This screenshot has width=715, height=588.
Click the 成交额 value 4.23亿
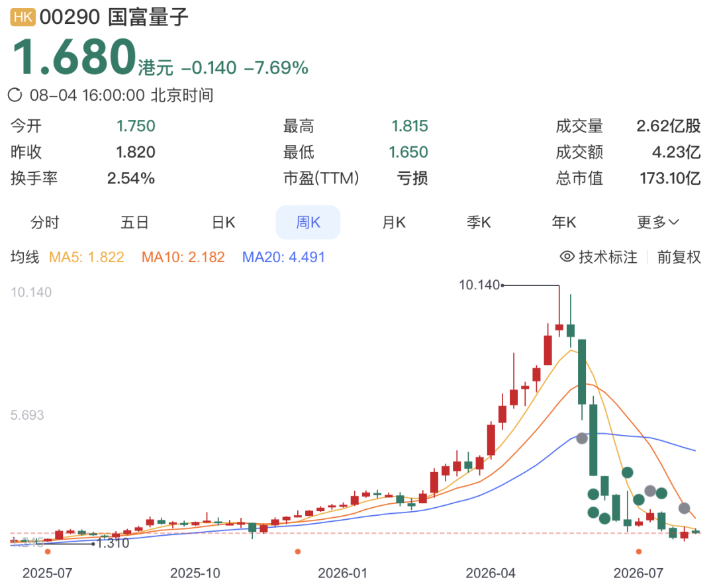coord(676,152)
